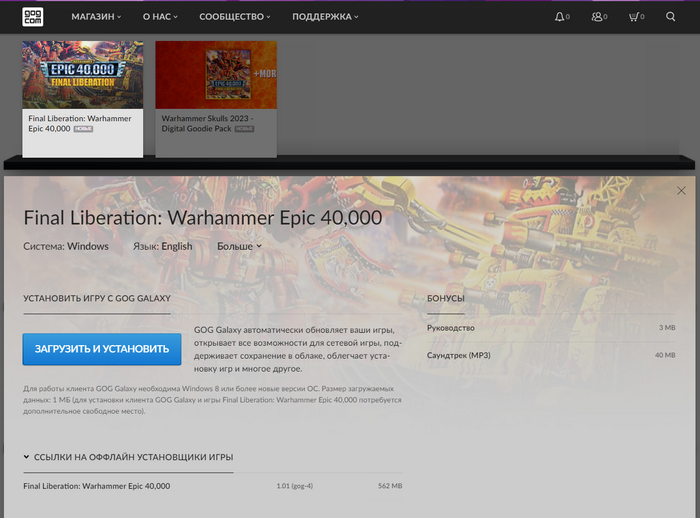Screen dimensions: 700x518
Task: Download Final Liberation offline installer 562 MB
Action: pyautogui.click(x=212, y=486)
